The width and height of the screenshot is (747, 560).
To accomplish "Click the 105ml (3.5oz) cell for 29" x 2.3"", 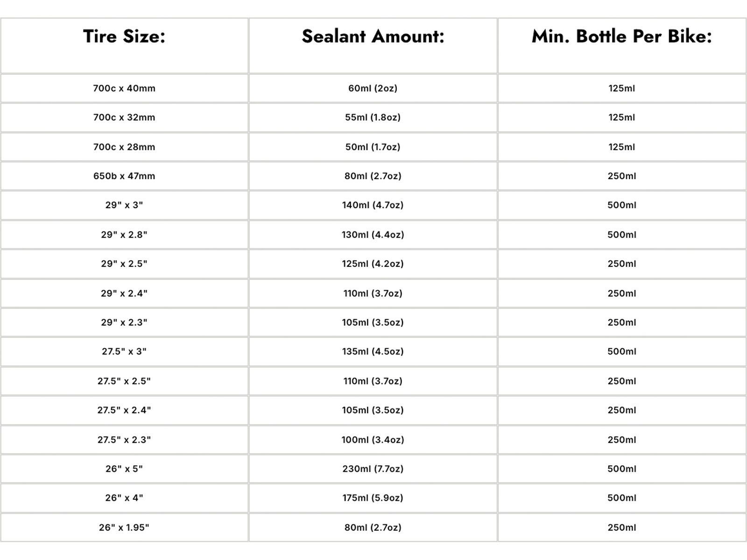I will tap(373, 322).
